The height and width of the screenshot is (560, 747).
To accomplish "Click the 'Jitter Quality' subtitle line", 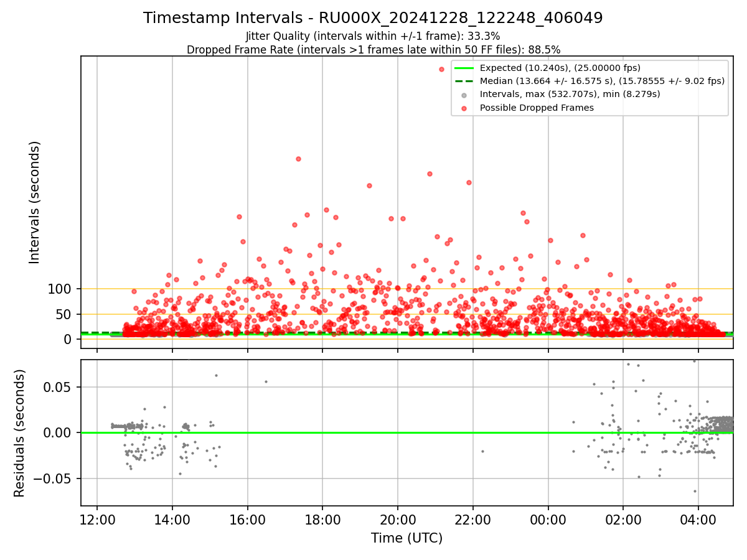I will 373,36.
